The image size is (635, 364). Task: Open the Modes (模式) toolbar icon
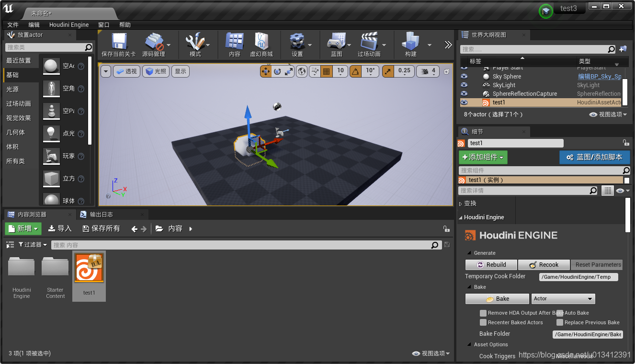click(x=195, y=42)
